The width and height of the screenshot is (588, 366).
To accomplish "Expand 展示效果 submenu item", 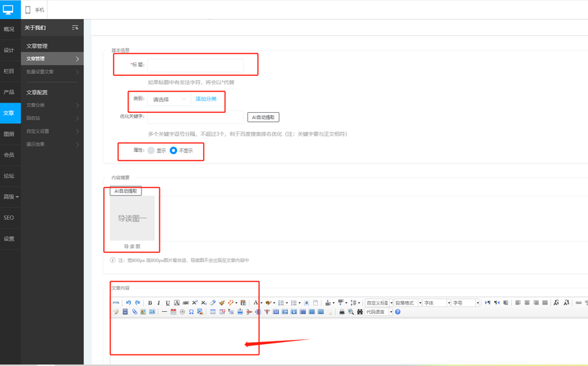I will pyautogui.click(x=52, y=144).
